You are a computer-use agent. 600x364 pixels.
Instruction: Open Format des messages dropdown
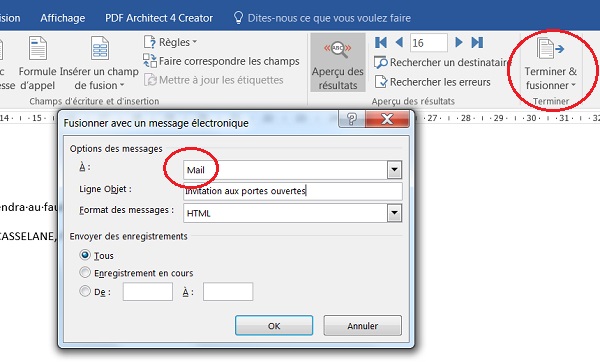394,213
